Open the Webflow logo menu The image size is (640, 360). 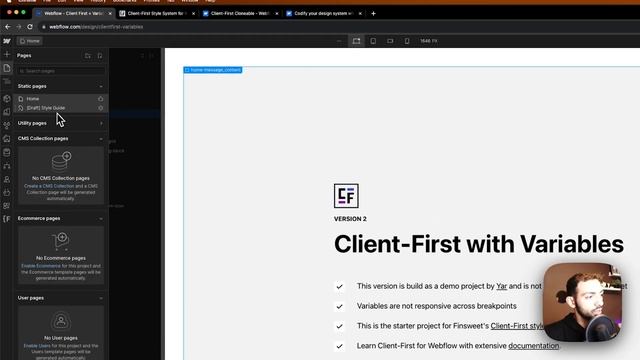7,41
